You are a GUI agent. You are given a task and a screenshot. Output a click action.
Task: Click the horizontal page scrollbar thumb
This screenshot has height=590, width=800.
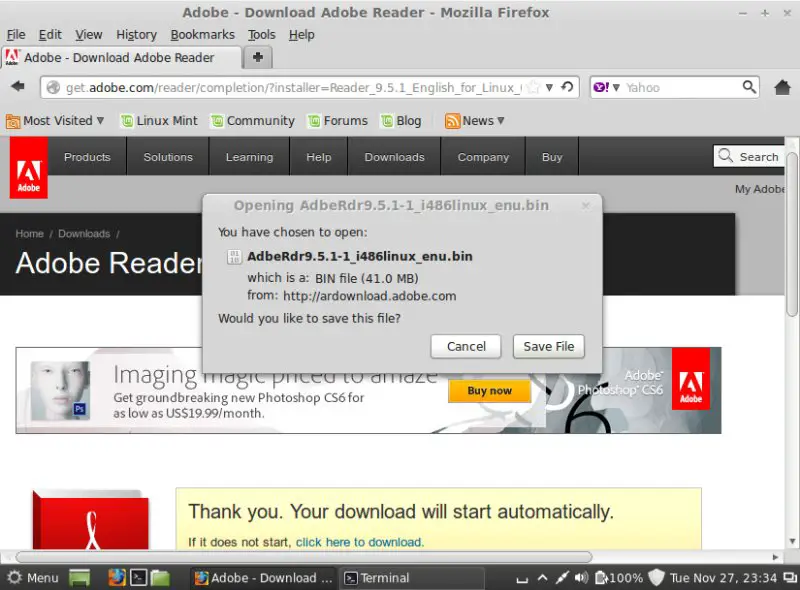[x=304, y=556]
